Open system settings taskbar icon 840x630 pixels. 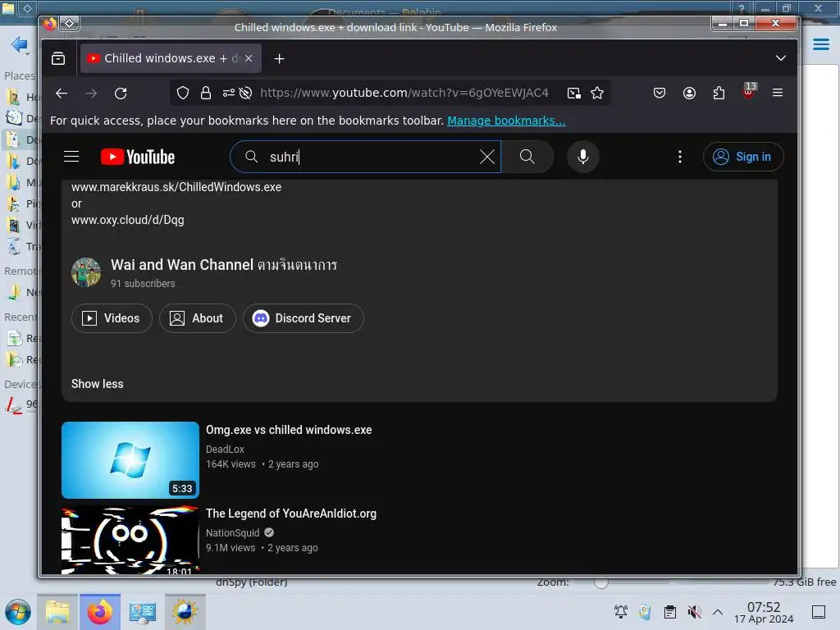pos(143,612)
